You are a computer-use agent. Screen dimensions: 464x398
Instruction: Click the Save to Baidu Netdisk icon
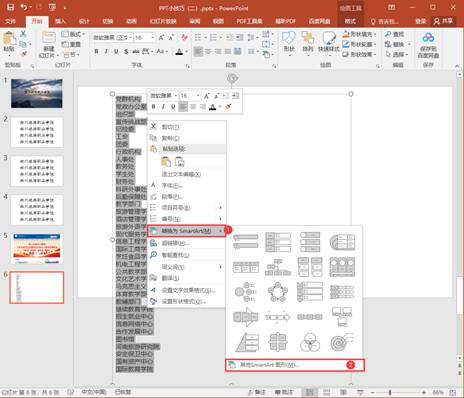(428, 45)
